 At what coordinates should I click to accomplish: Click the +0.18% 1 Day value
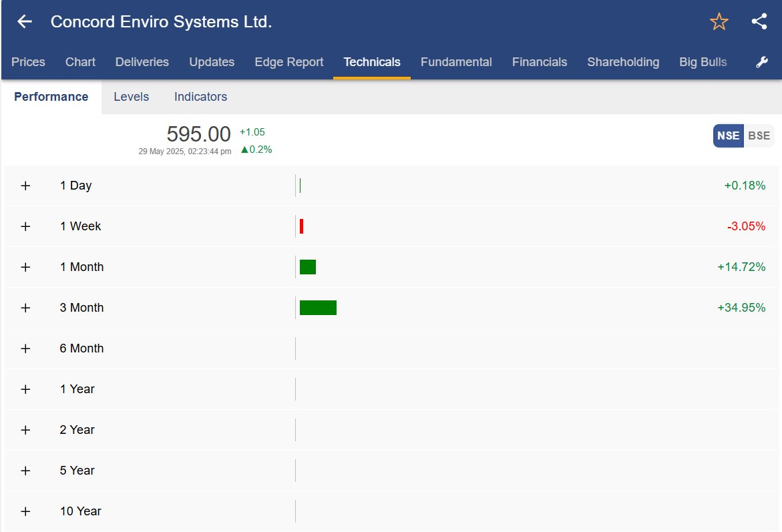click(x=745, y=186)
